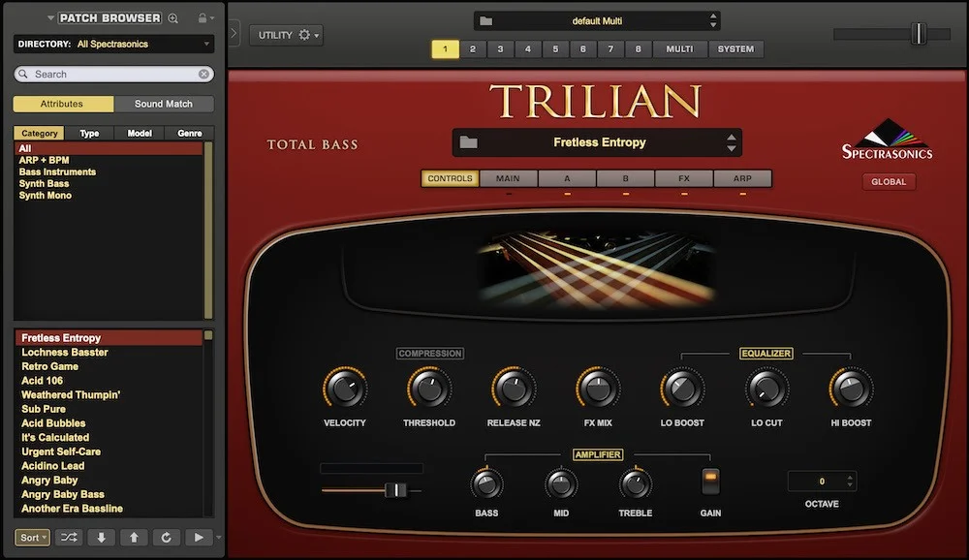
Task: Select the Bass Instruments category
Action: click(109, 171)
